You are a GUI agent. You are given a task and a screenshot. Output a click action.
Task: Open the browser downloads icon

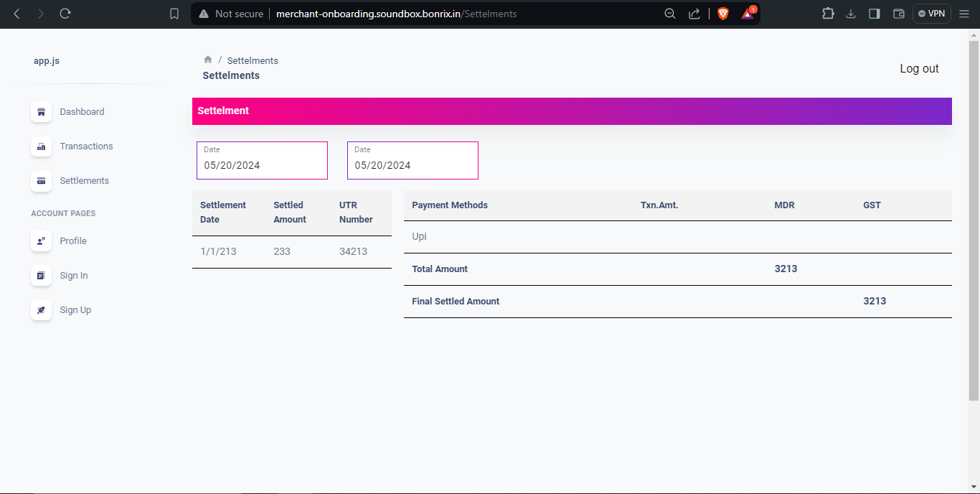[x=851, y=13]
